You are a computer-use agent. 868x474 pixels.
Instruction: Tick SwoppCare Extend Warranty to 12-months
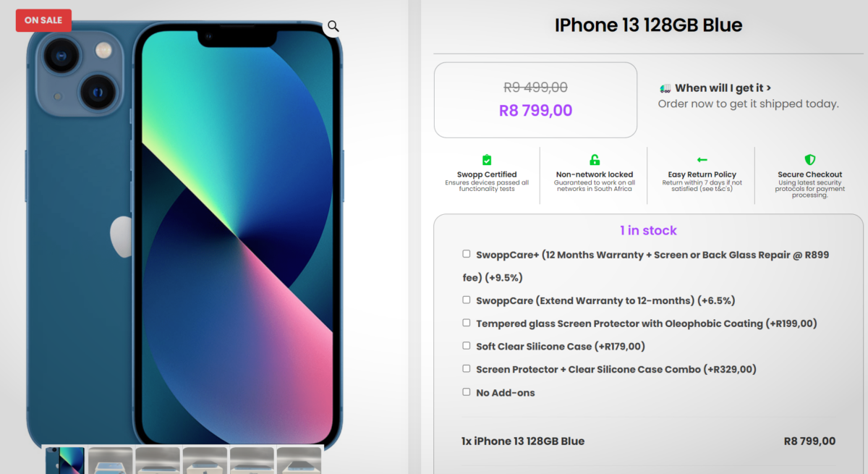[x=467, y=300]
